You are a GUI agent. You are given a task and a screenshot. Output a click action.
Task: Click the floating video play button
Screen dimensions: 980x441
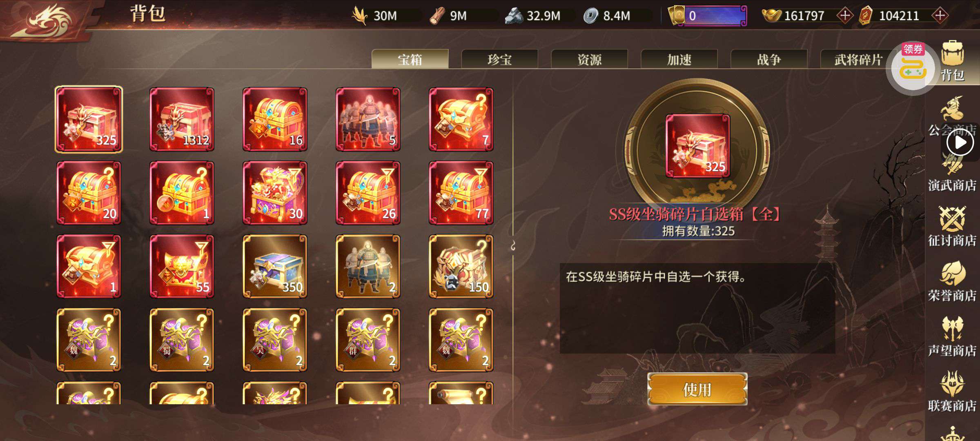(960, 143)
